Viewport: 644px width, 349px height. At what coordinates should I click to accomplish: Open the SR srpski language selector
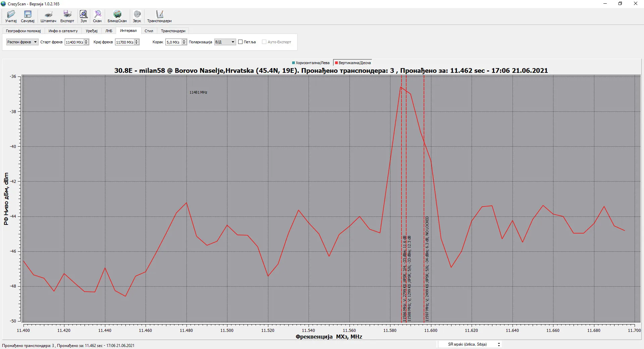tap(473, 344)
